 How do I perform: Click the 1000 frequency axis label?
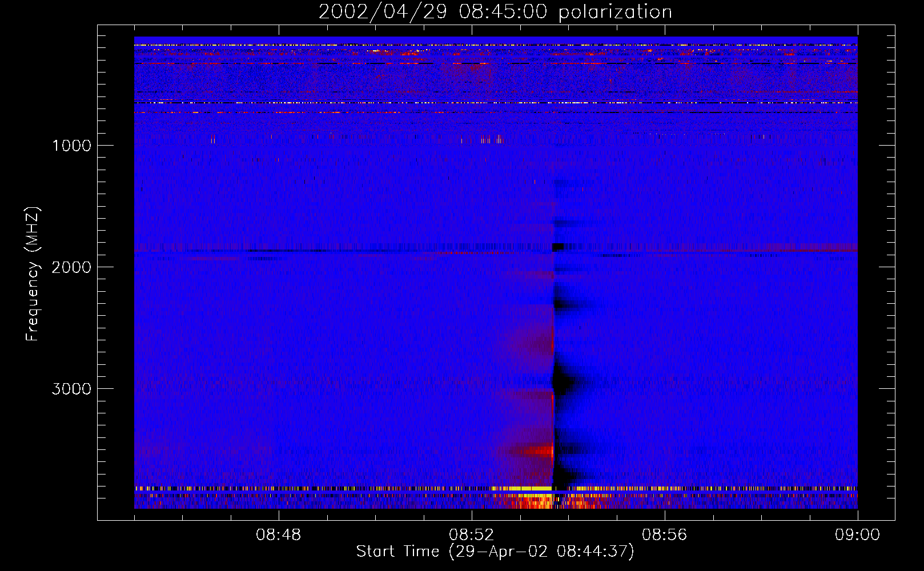[71, 146]
